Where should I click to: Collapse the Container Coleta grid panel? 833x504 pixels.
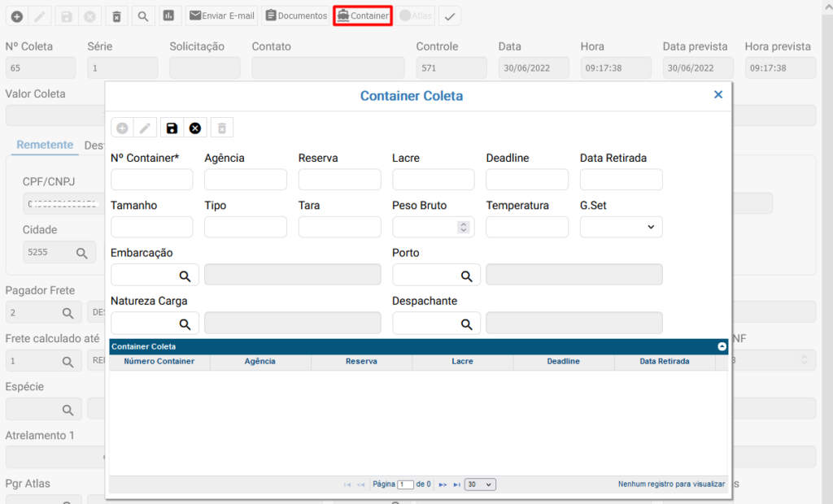tap(722, 346)
